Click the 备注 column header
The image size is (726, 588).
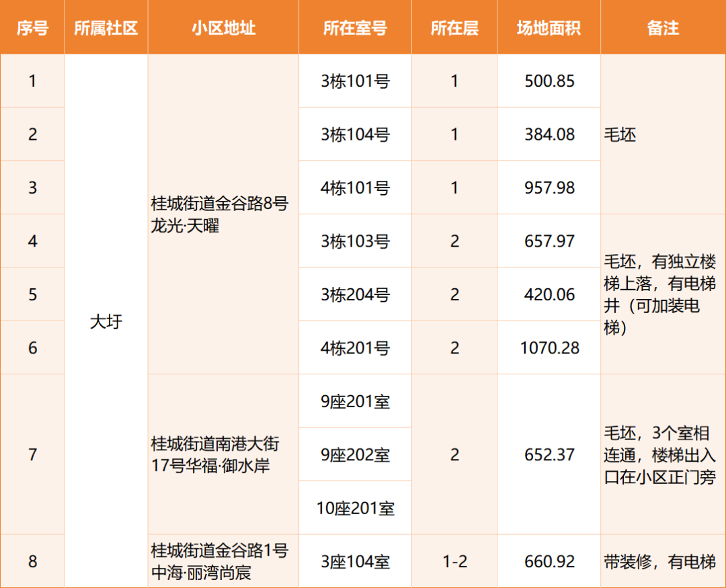(663, 28)
